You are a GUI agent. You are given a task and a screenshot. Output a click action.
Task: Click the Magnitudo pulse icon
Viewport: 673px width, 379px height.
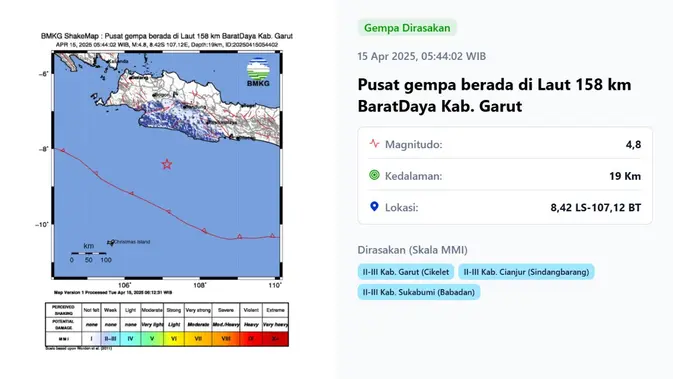(x=374, y=143)
